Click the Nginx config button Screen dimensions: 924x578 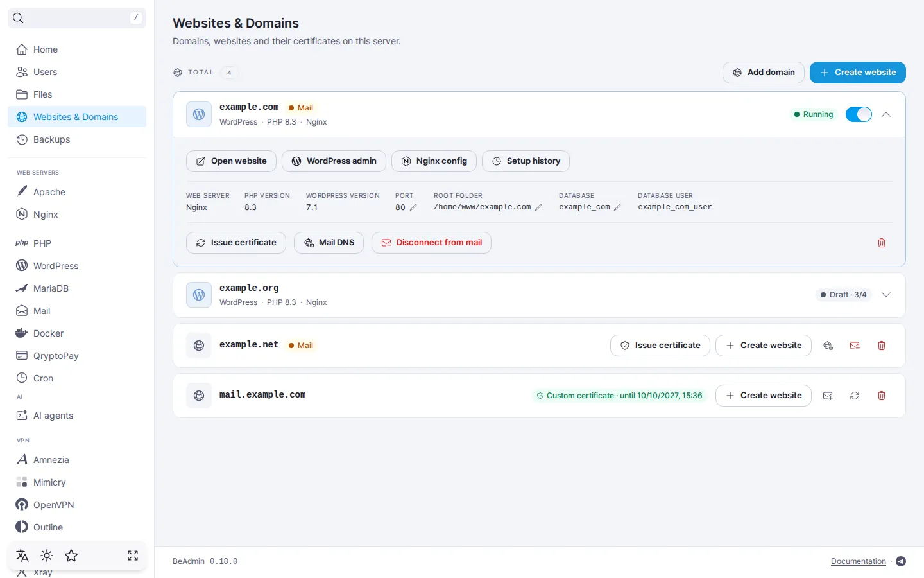[x=434, y=161]
